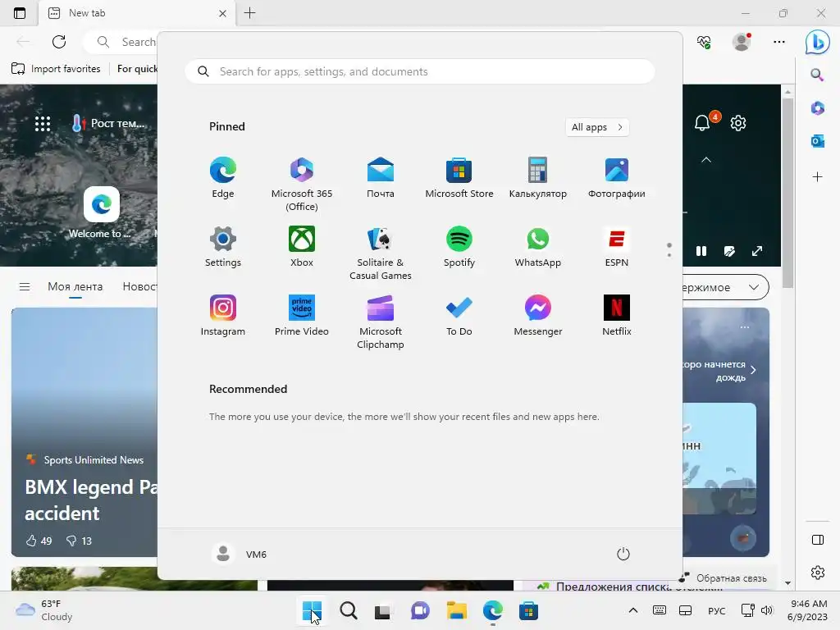This screenshot has width=840, height=630.
Task: Open Outlook in Edge sidebar
Action: coord(818,141)
